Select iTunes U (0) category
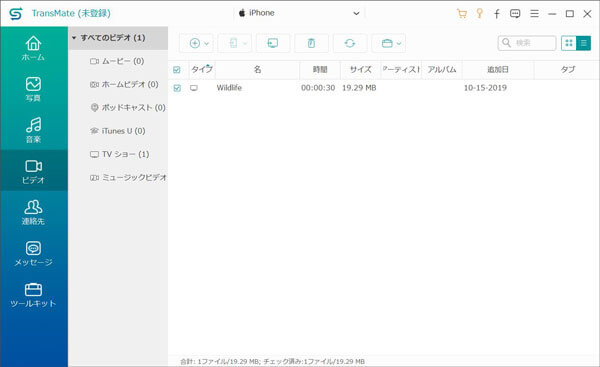 pos(117,131)
